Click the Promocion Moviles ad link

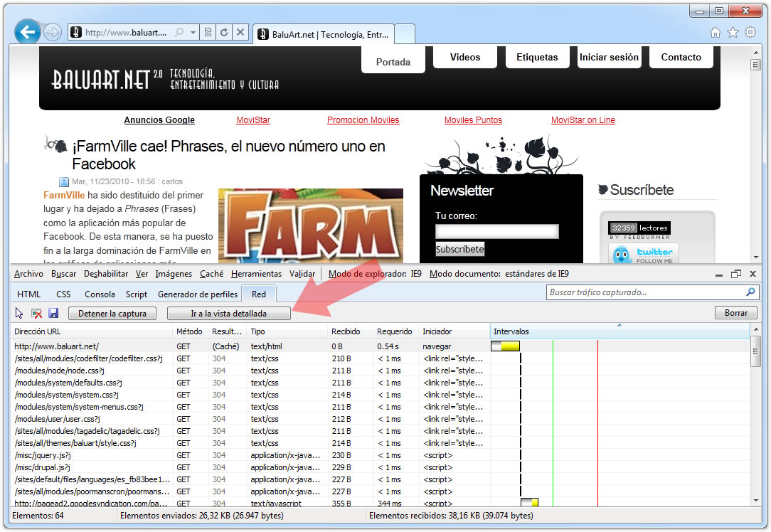pos(363,120)
